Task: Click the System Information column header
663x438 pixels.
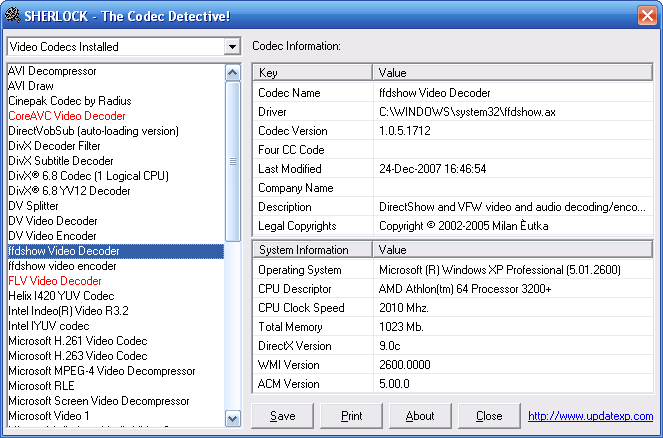Action: click(312, 250)
